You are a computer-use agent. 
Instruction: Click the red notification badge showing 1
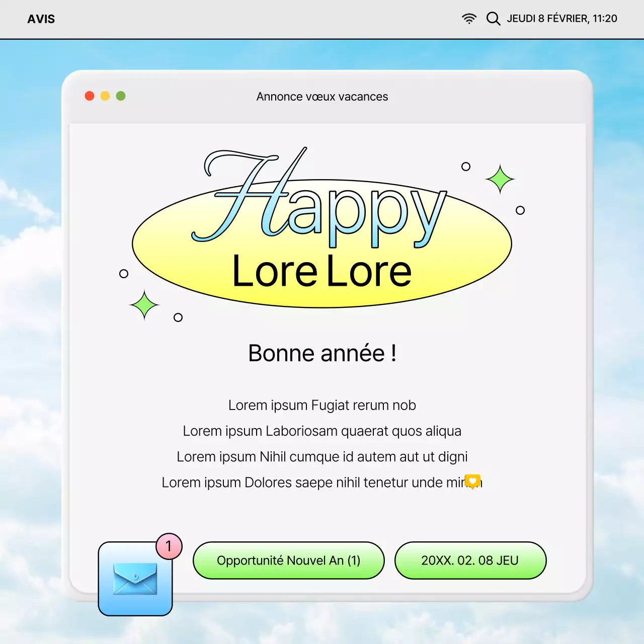[169, 546]
